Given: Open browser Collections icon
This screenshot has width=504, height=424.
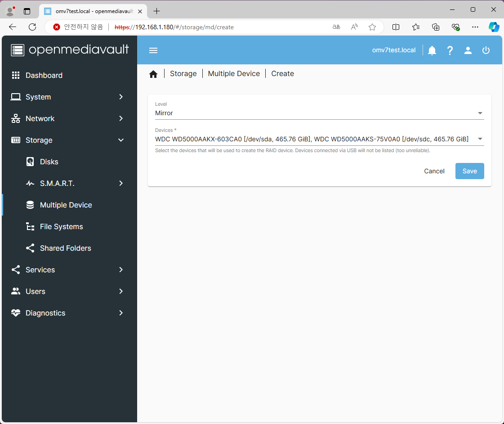Looking at the screenshot, I should tap(436, 27).
